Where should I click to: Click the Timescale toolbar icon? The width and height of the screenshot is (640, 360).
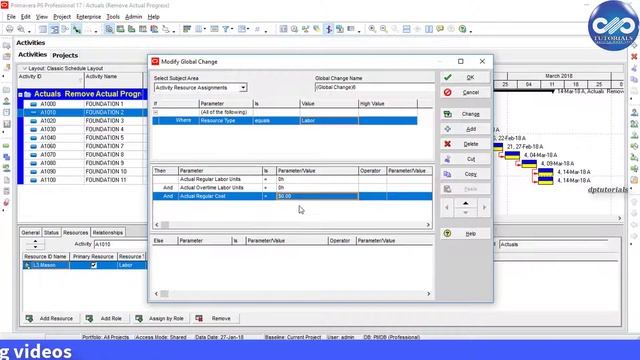tap(214, 29)
